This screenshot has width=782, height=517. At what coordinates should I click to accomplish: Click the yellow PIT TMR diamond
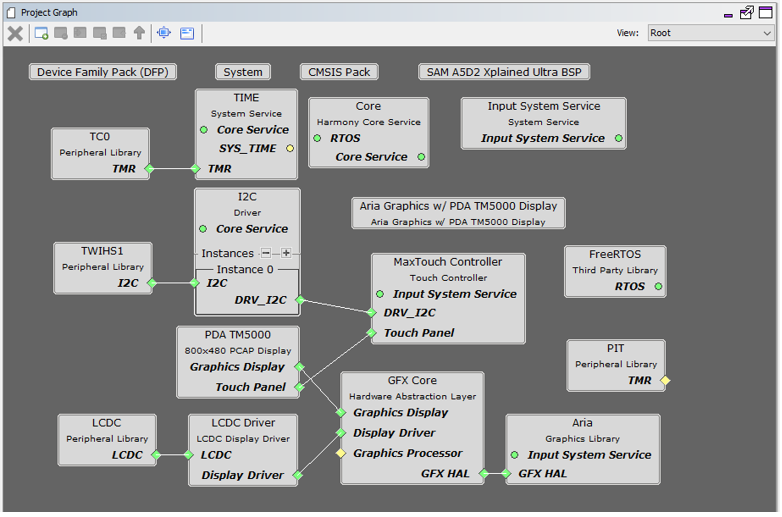point(665,380)
